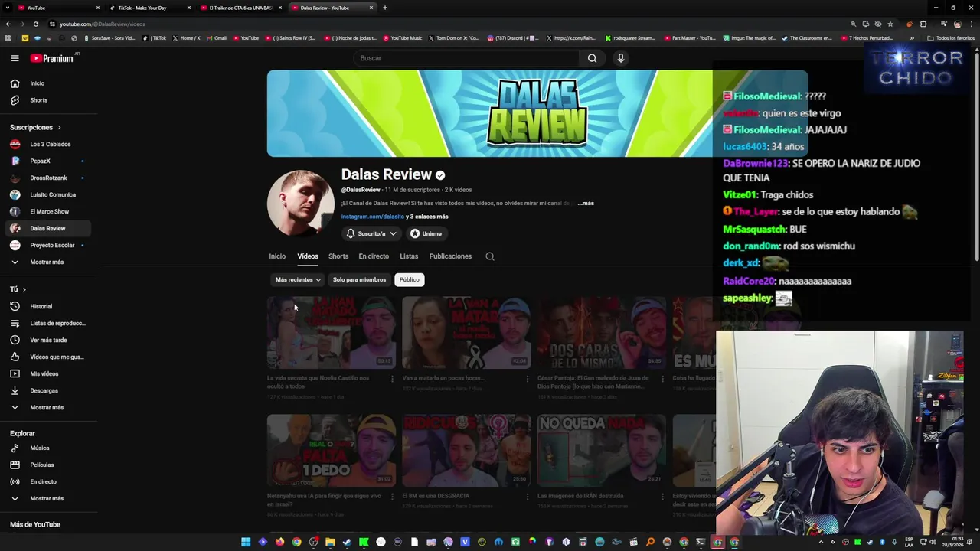Viewport: 980px width, 551px height.
Task: Go back using browser back arrow
Action: pos(8,24)
